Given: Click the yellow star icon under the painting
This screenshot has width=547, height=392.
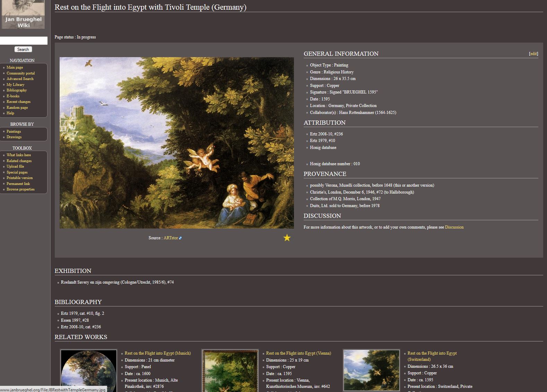Looking at the screenshot, I should (x=287, y=238).
